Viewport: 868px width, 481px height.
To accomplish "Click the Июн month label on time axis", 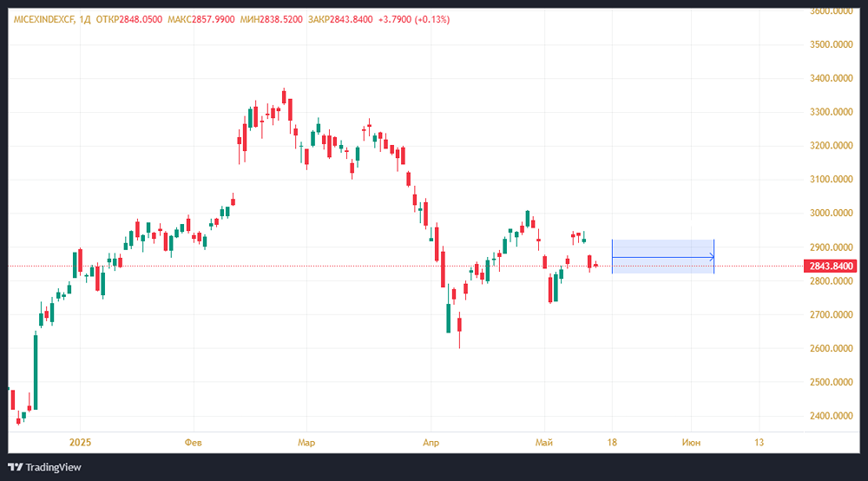I will pyautogui.click(x=692, y=443).
